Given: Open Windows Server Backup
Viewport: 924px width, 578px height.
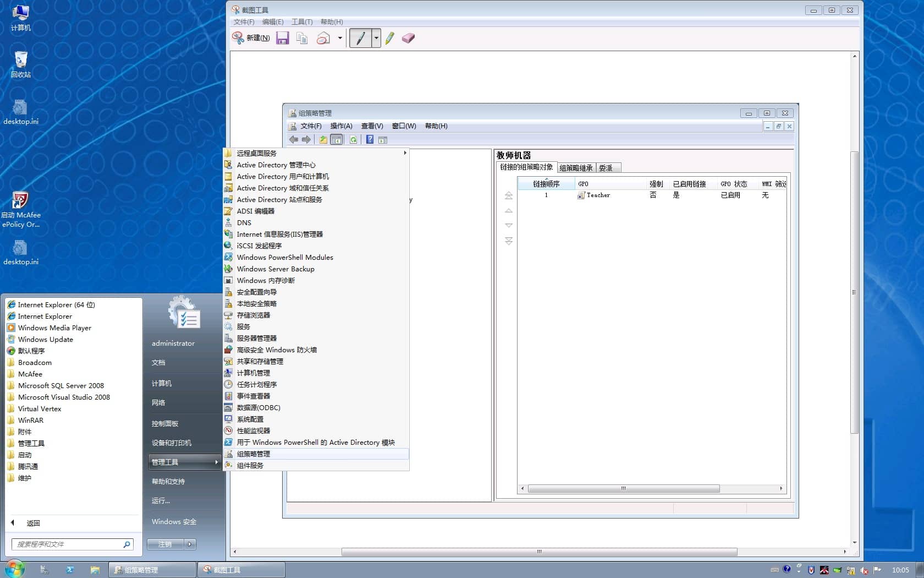Looking at the screenshot, I should (316, 269).
